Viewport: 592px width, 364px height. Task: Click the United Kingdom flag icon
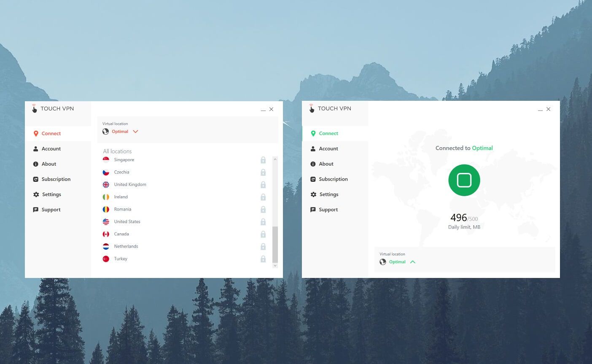pos(106,184)
